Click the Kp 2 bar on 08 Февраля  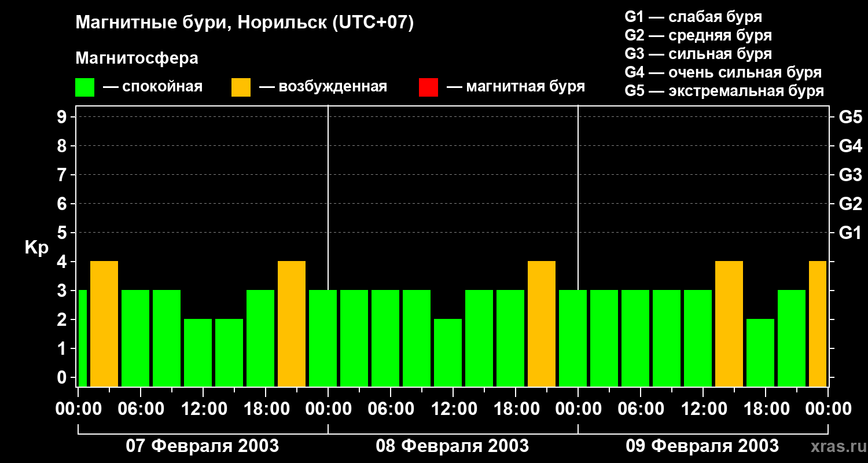point(448,353)
